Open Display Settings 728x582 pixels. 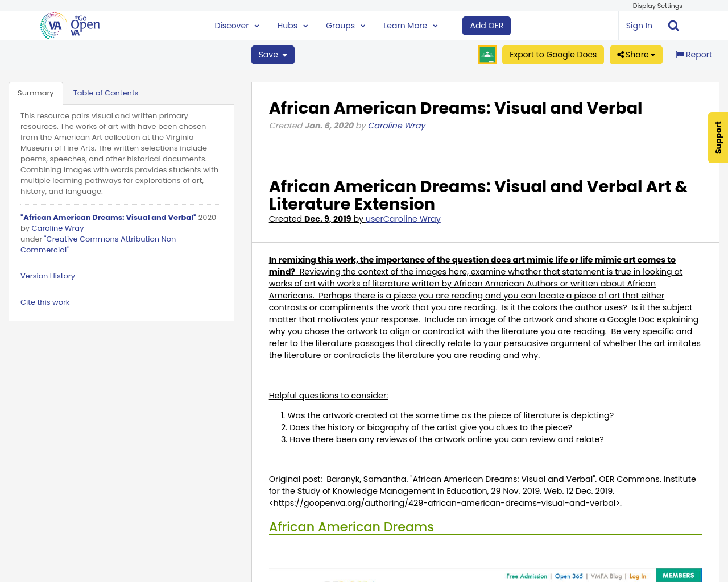click(x=657, y=6)
